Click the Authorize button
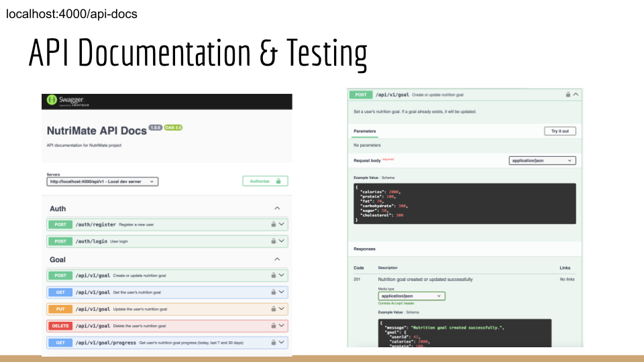This screenshot has width=644, height=362. pyautogui.click(x=265, y=181)
